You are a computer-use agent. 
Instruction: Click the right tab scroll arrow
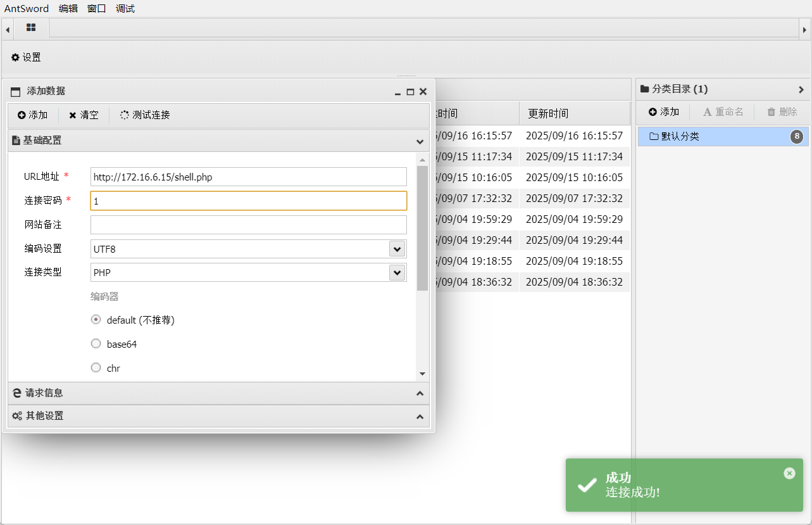804,29
